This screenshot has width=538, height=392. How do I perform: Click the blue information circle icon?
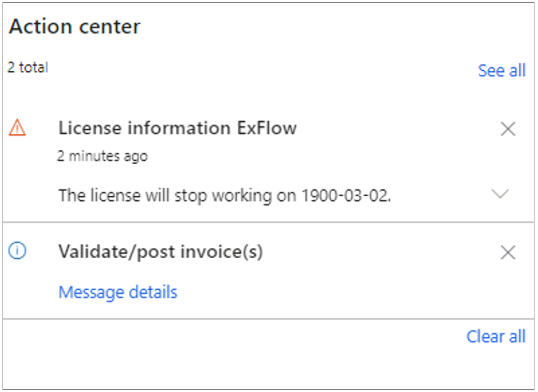click(x=17, y=250)
